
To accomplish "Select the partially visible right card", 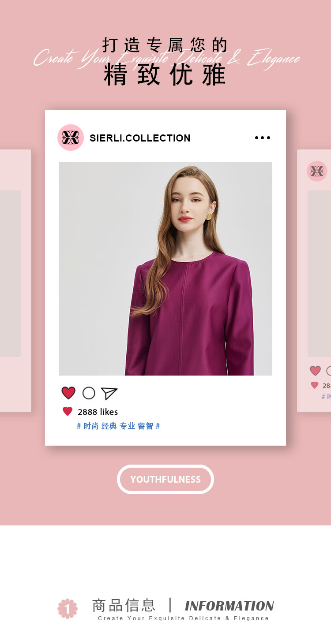I will pyautogui.click(x=314, y=281).
